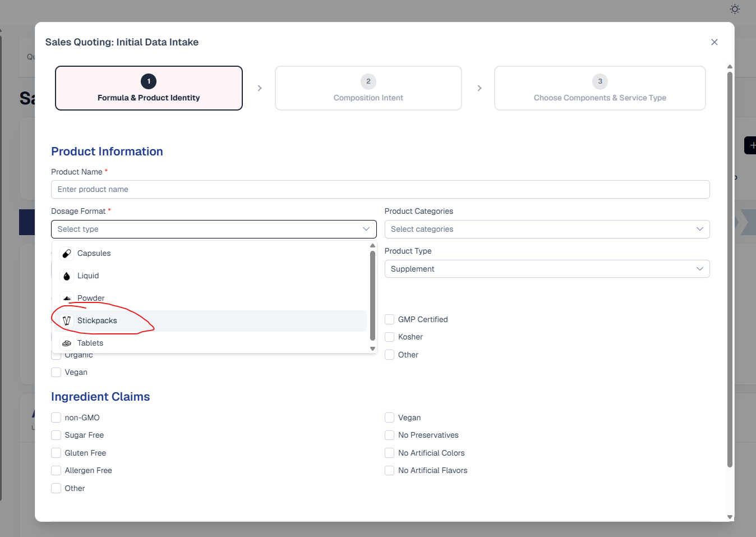Click the dropdown list scroll-up arrow

tap(372, 246)
